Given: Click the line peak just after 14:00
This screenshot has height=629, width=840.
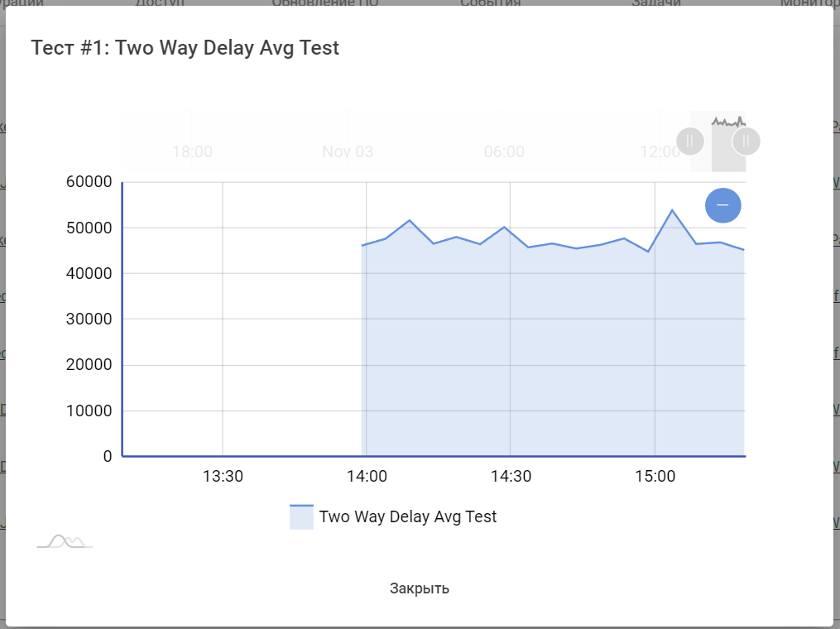Looking at the screenshot, I should click(409, 220).
